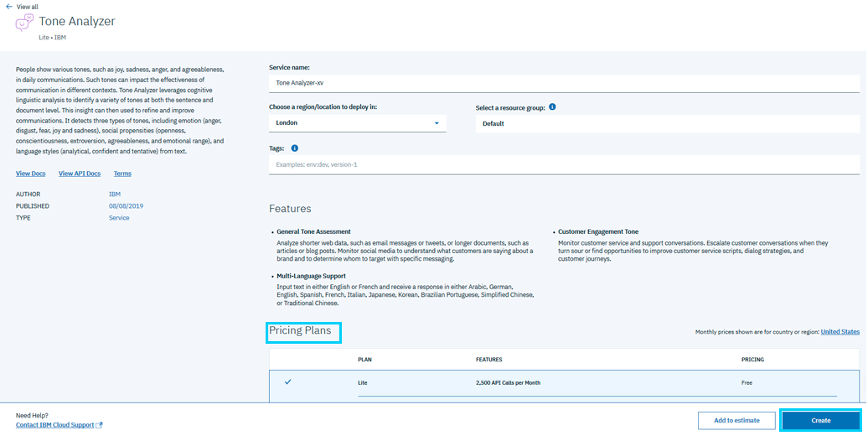Click the IBM author value
The image size is (868, 441).
click(115, 195)
